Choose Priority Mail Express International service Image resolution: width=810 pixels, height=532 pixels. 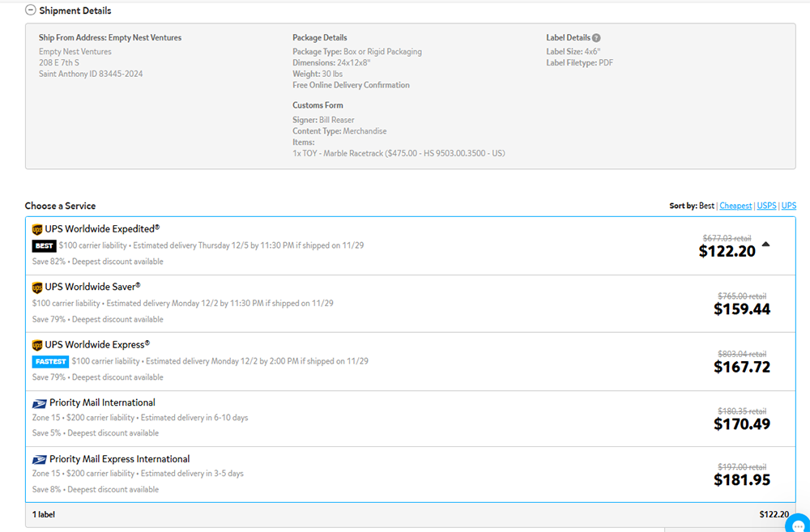(x=411, y=475)
